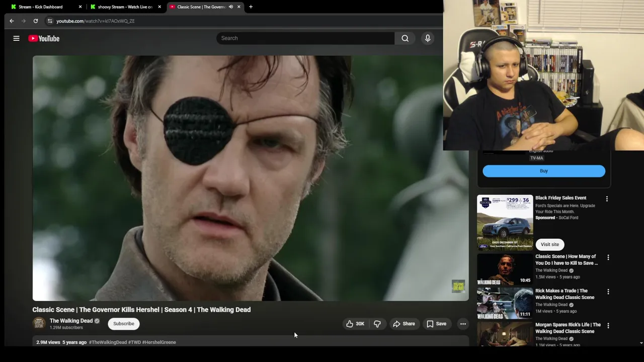644x362 pixels.
Task: Click the video player to pause
Action: [251, 178]
